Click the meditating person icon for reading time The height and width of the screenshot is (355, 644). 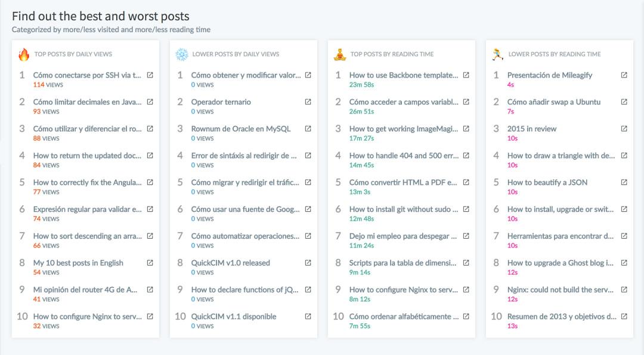pos(340,54)
